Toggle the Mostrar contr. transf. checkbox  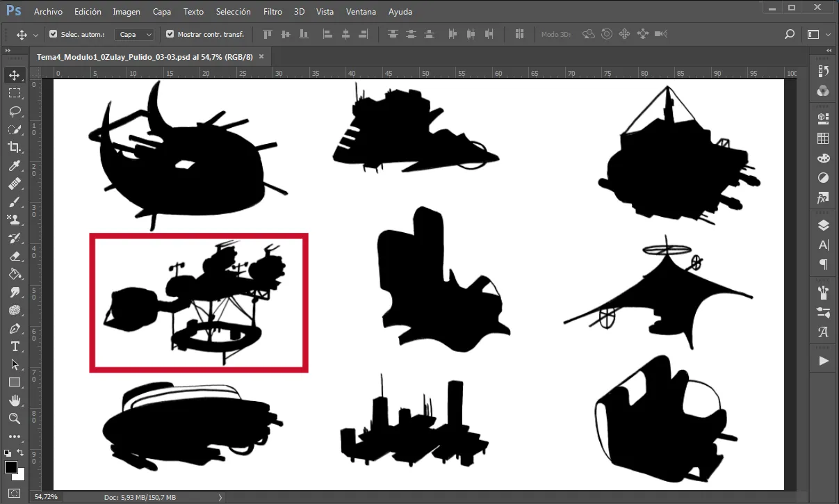[170, 34]
